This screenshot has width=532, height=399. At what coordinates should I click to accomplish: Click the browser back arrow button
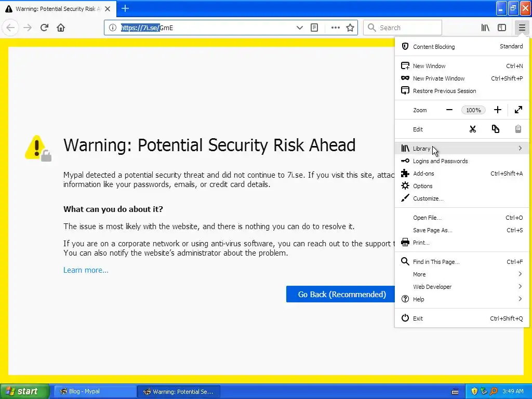coord(10,28)
